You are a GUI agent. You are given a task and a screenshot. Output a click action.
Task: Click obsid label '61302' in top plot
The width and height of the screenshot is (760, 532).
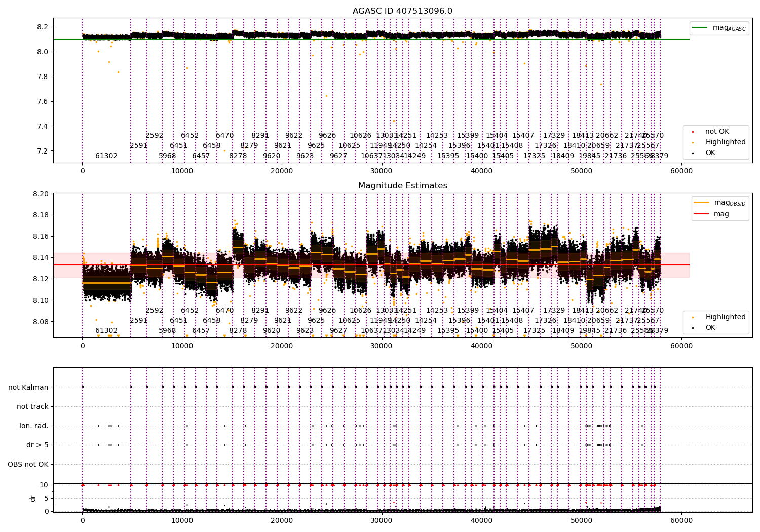coord(106,156)
